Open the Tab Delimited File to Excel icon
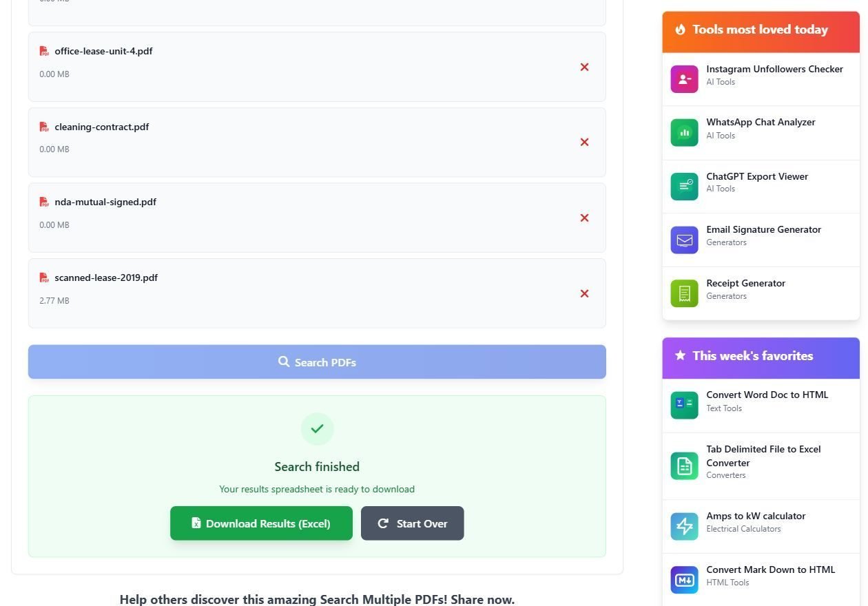Viewport: 868px width, 606px height. click(x=684, y=466)
